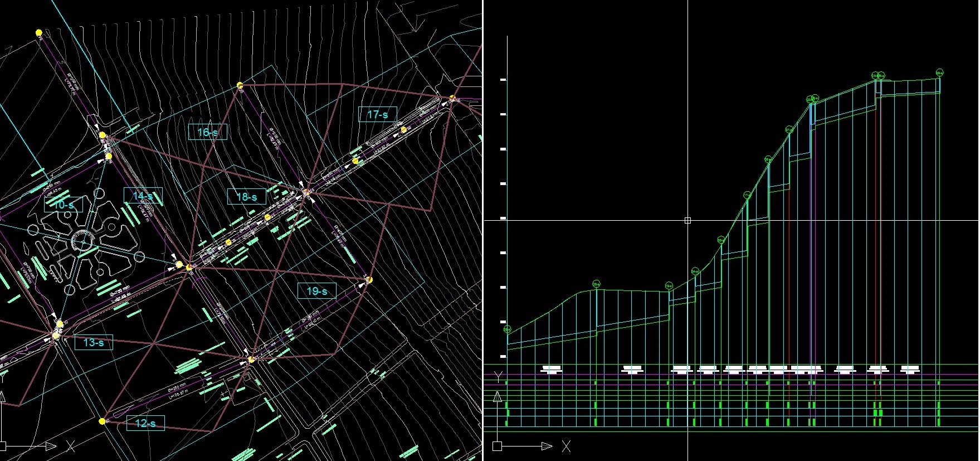Screen dimensions: 980x461
Task: Click the divider between the two viewports
Action: pos(482,223)
